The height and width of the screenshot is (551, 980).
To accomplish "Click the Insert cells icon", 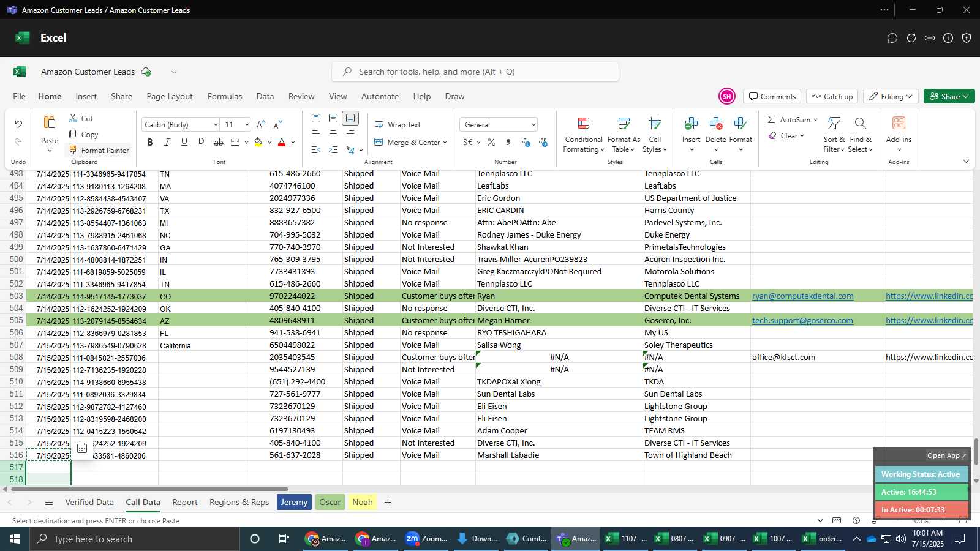I will [691, 124].
